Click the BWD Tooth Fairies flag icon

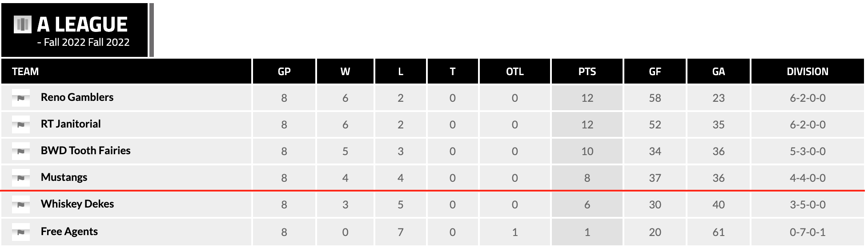(x=21, y=151)
